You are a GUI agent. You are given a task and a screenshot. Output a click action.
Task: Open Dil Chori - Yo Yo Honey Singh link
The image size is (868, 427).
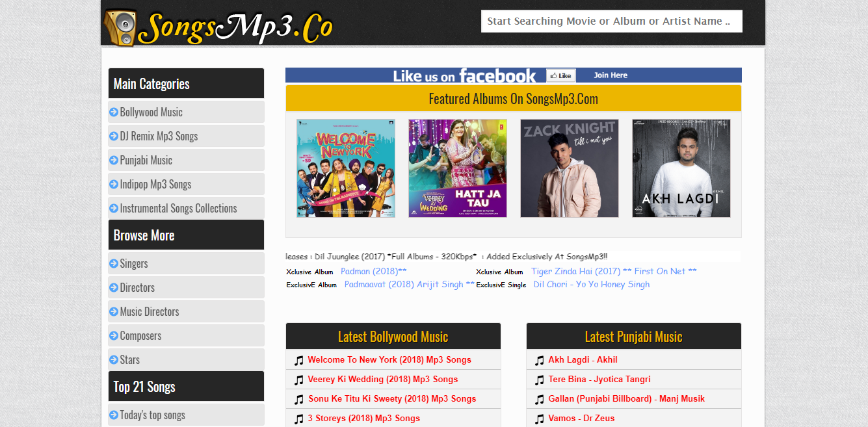coord(592,284)
